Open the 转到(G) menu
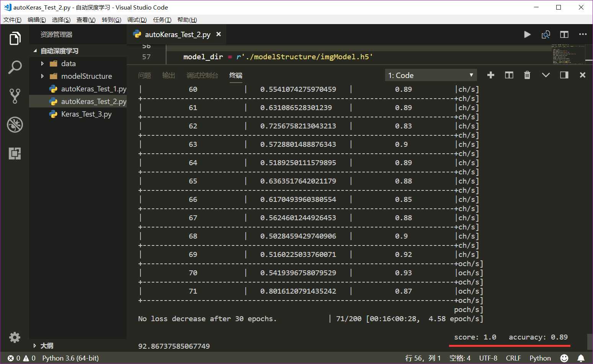The image size is (593, 364). pos(111,20)
